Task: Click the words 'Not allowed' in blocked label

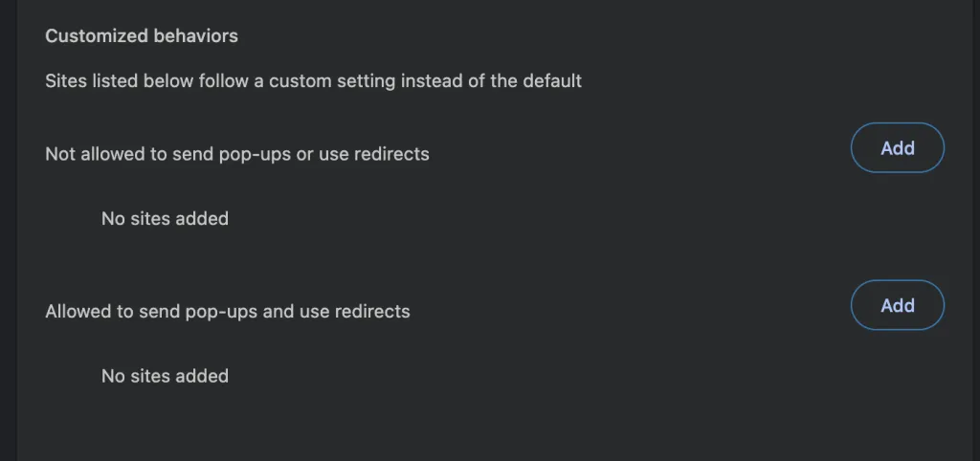Action: click(92, 154)
